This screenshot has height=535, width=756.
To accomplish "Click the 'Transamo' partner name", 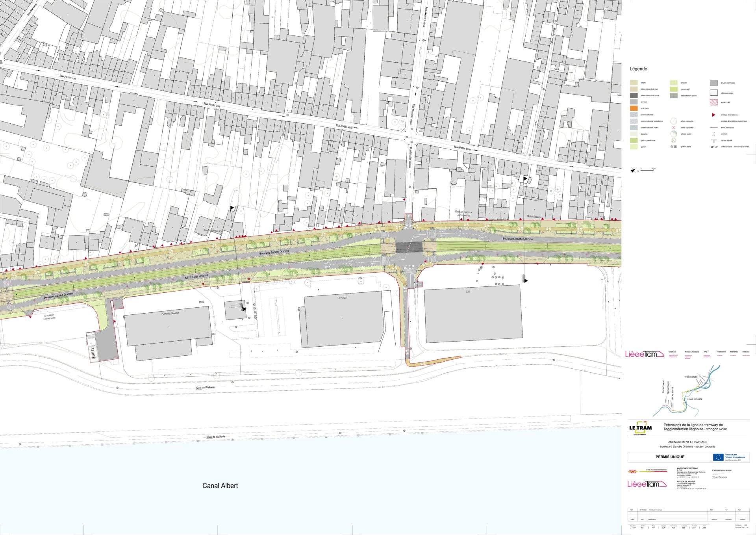I will point(721,352).
